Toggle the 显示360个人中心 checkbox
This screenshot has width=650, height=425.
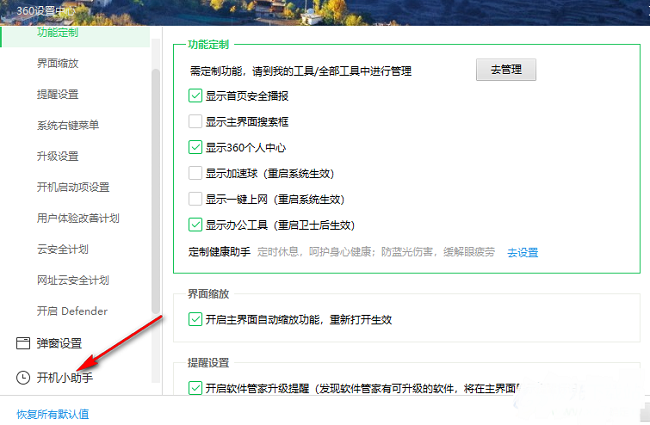pyautogui.click(x=195, y=147)
